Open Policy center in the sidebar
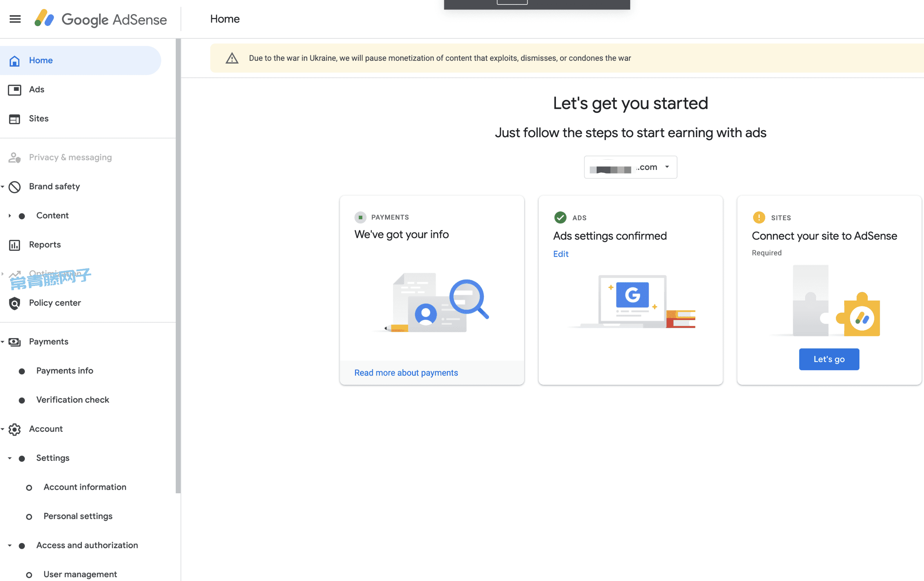The image size is (924, 581). pyautogui.click(x=55, y=303)
